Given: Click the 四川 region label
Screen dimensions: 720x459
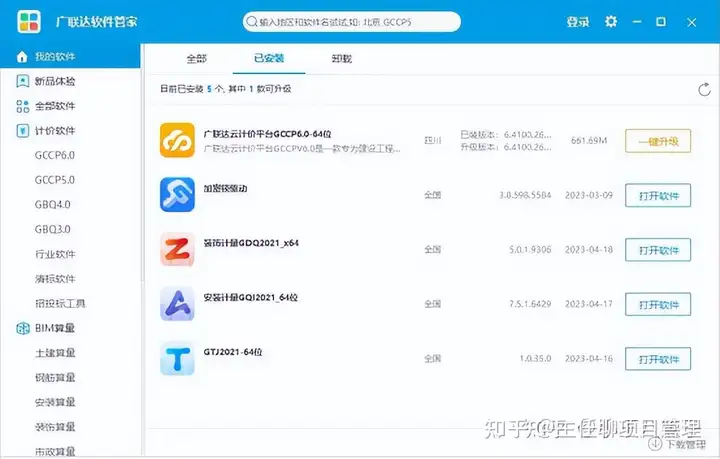Looking at the screenshot, I should pyautogui.click(x=433, y=140).
